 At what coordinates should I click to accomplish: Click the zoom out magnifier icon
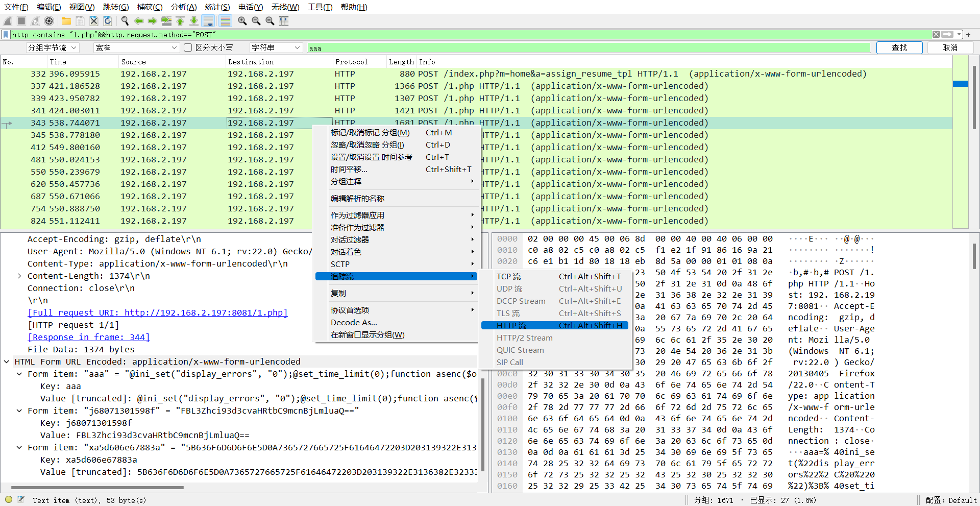[x=256, y=21]
